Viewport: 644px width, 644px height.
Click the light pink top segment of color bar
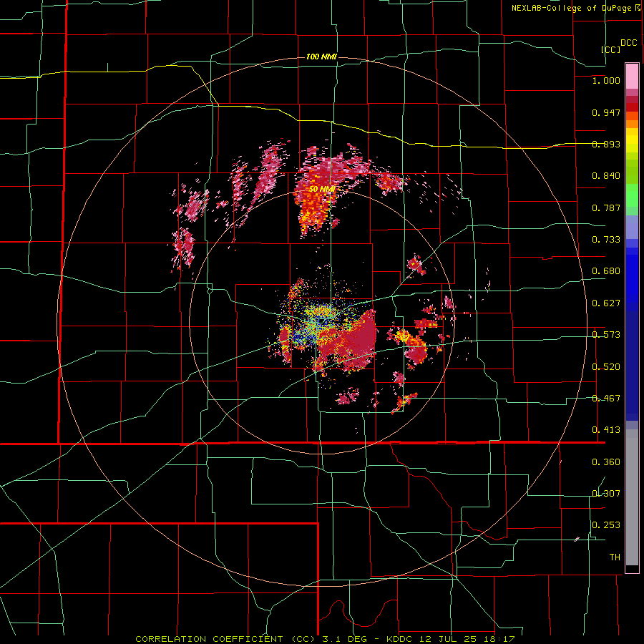pos(632,77)
